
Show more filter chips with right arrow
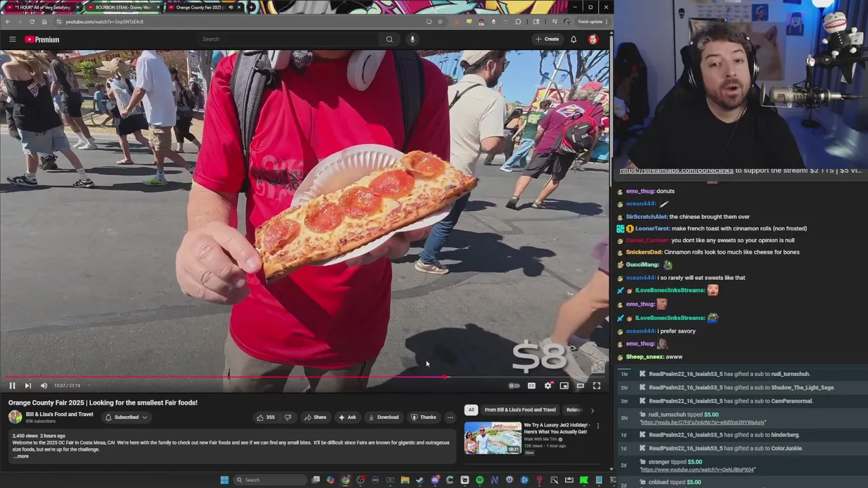coord(592,410)
